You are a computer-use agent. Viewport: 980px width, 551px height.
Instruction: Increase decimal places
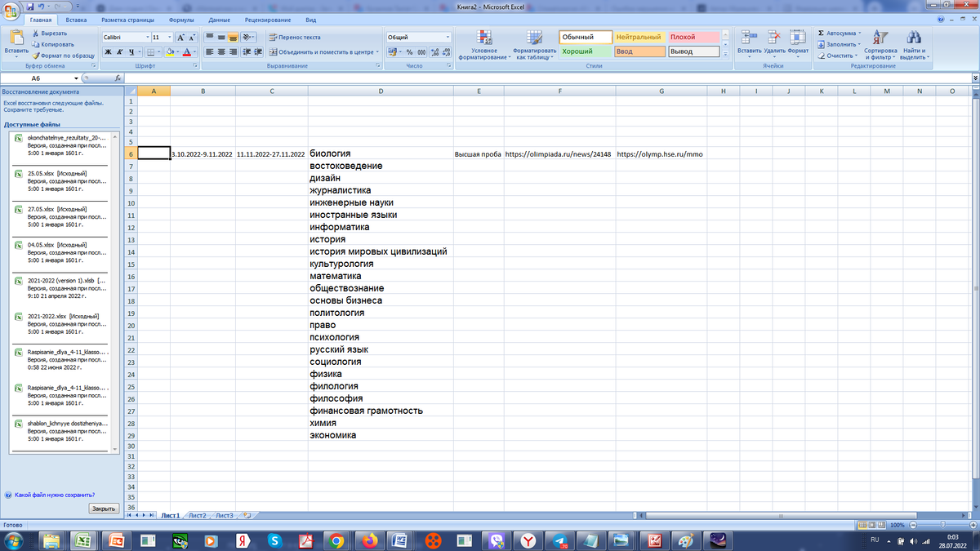click(x=434, y=51)
